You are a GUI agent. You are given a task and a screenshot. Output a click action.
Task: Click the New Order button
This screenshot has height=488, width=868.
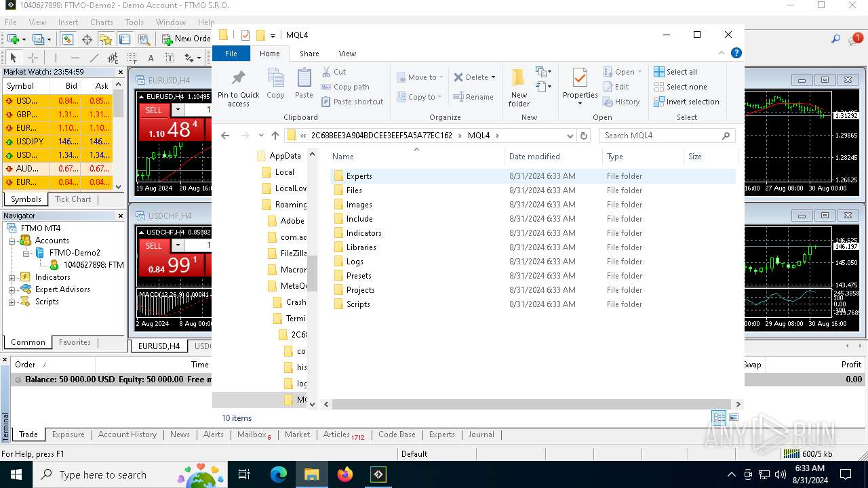click(x=186, y=39)
